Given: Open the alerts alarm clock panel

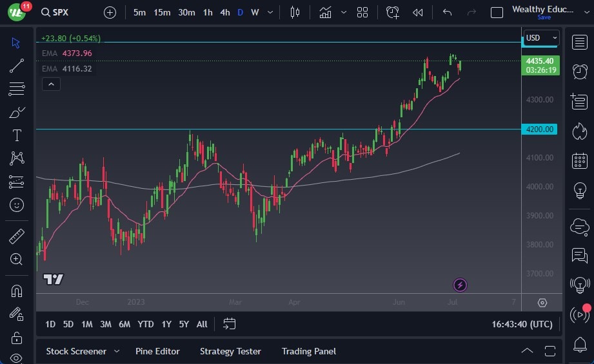Looking at the screenshot, I should [x=579, y=72].
